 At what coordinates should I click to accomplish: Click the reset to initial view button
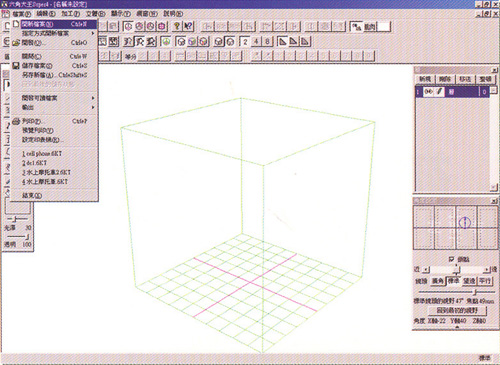tap(457, 310)
